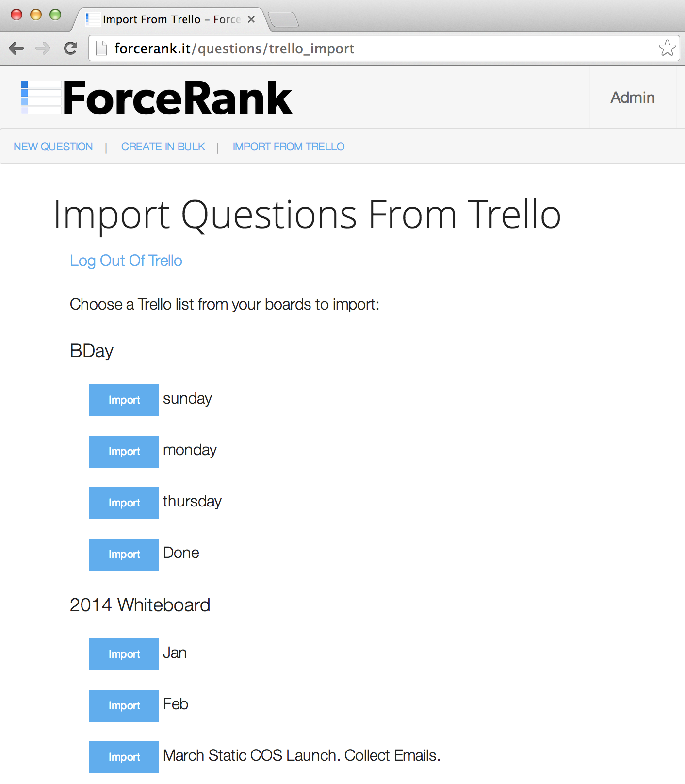Import the March Static COS Launch list

(x=124, y=757)
